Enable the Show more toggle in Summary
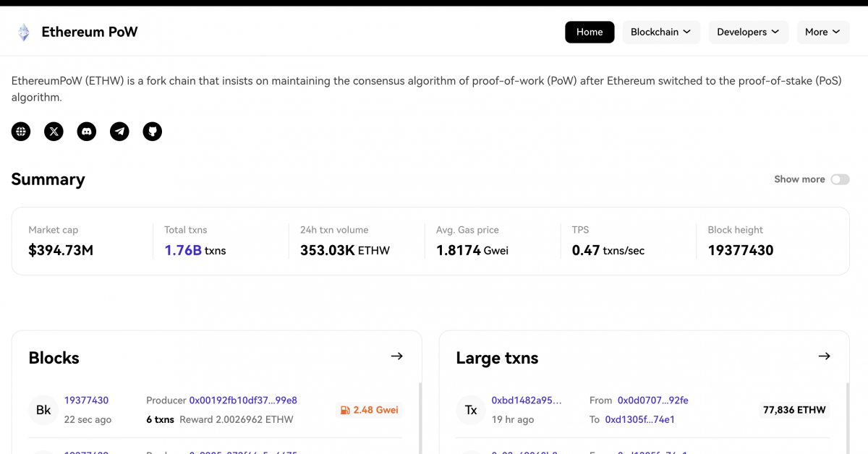This screenshot has width=868, height=454. (x=840, y=179)
